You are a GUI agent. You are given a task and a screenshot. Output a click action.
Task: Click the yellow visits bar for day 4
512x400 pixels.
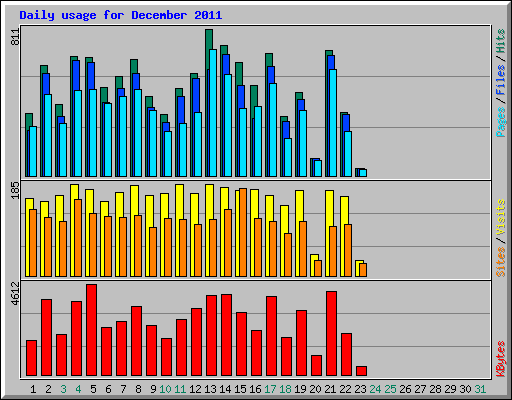click(x=74, y=192)
